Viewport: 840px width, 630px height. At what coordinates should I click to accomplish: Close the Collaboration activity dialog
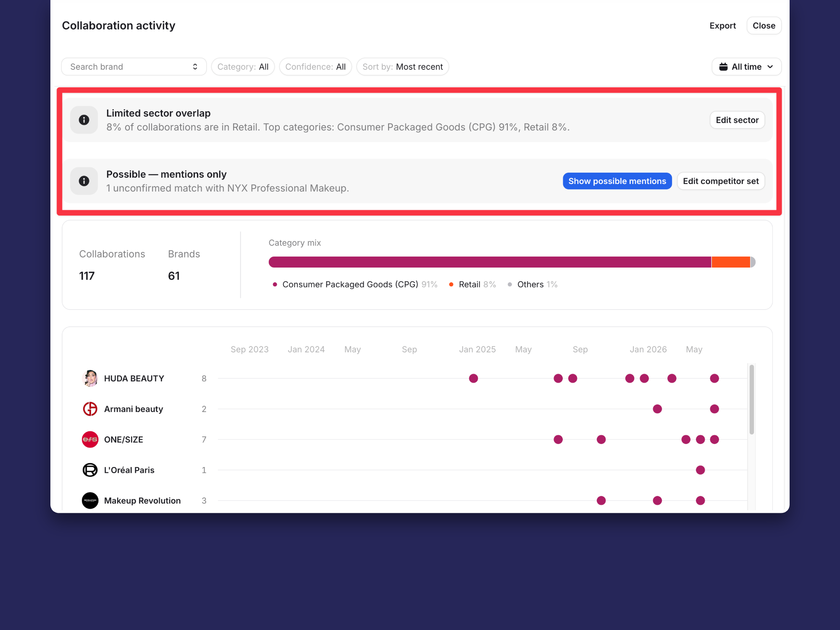(x=764, y=26)
